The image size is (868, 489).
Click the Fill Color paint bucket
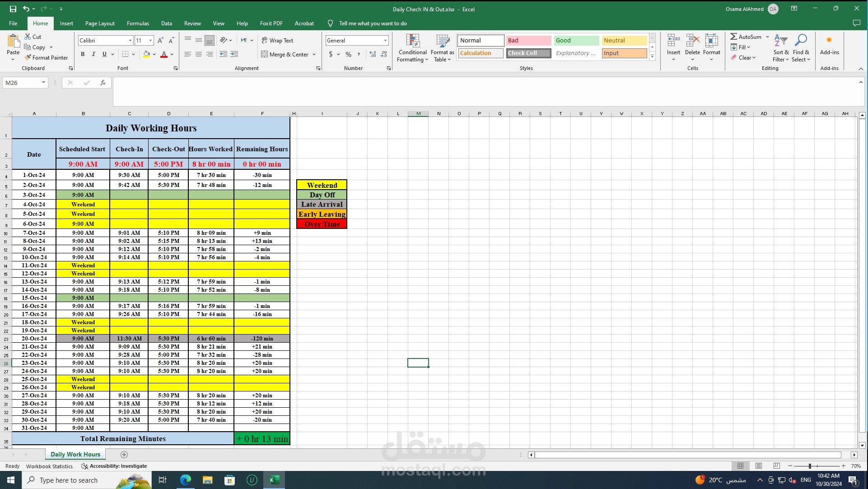tap(146, 54)
